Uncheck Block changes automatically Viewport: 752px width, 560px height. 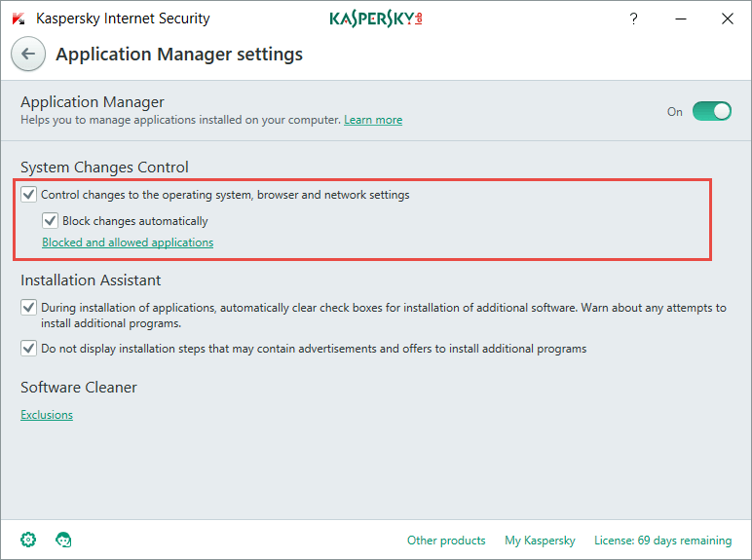coord(50,220)
